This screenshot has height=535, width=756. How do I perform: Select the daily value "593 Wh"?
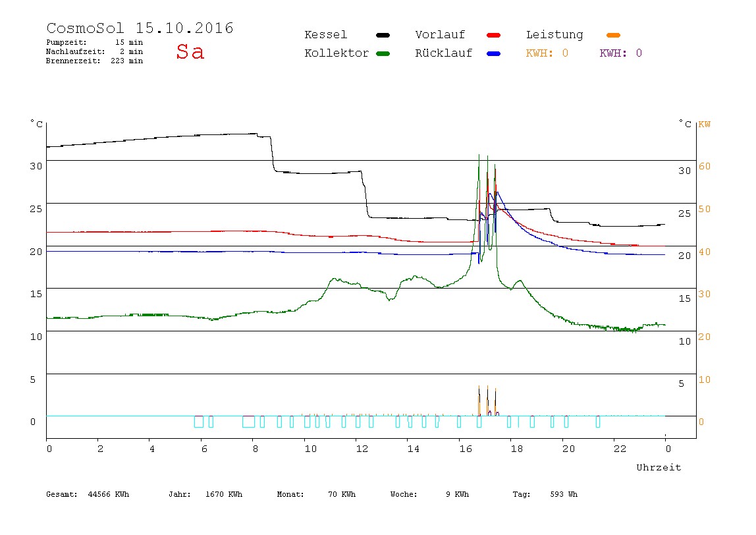point(564,494)
